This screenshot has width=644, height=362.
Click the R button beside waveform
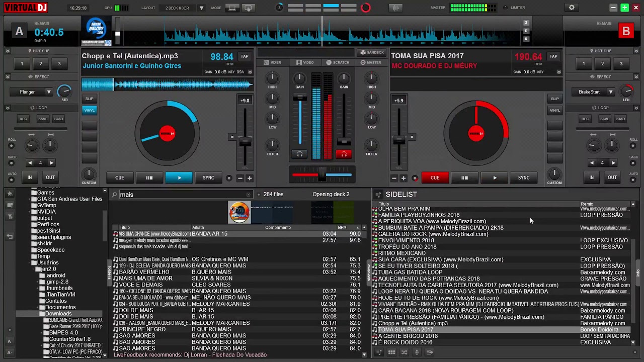point(526,39)
